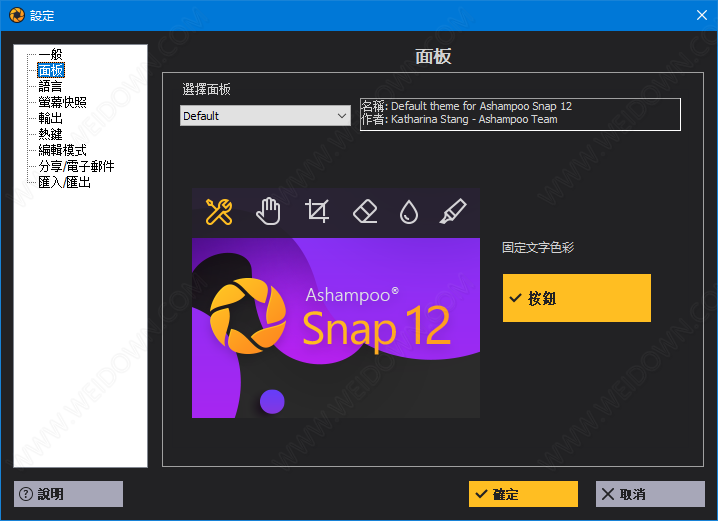Image resolution: width=718 pixels, height=521 pixels.
Task: Click the 面板 page heading
Action: click(x=433, y=56)
